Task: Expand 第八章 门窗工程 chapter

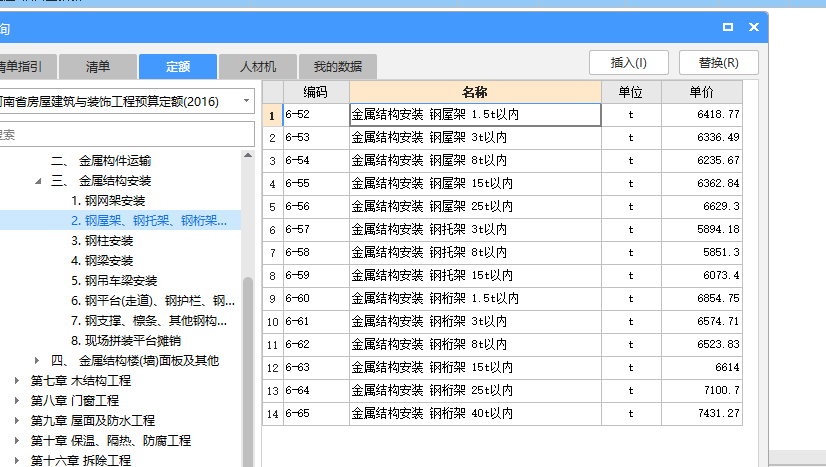Action: (x=17, y=401)
